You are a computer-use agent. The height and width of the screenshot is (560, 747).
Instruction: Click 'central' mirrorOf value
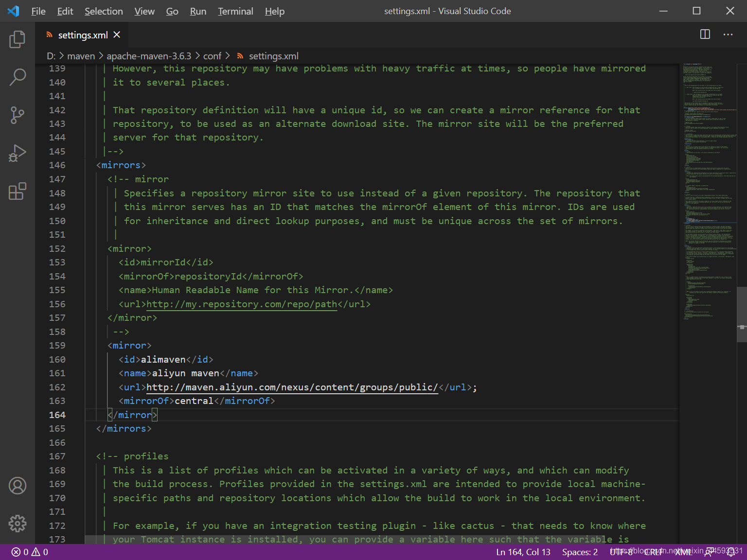[x=194, y=401]
